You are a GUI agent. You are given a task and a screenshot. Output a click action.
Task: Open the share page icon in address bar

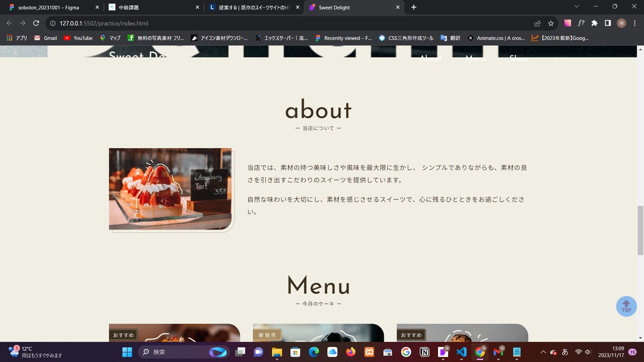point(537,23)
